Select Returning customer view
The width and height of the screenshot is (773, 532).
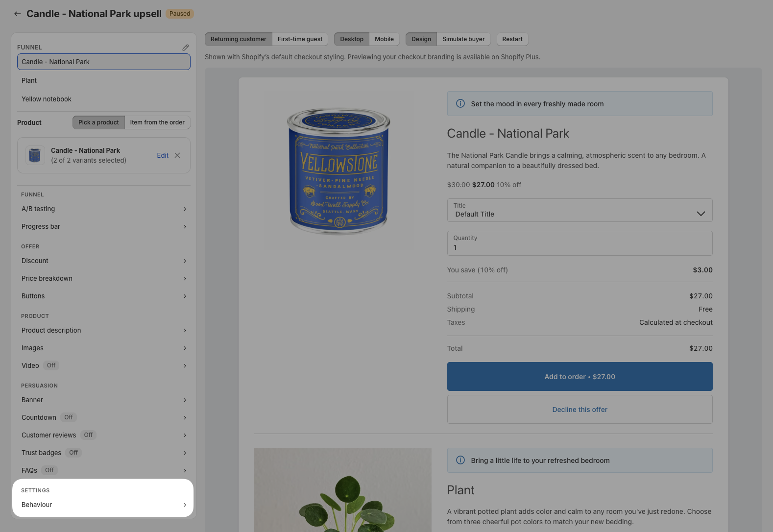tap(239, 39)
